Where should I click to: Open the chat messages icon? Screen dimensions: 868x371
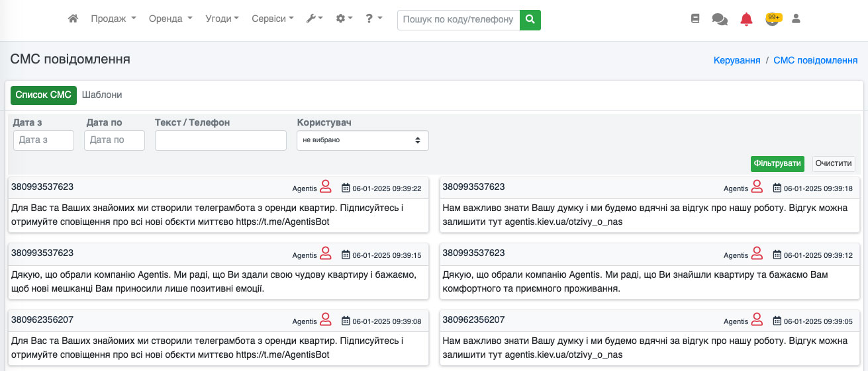click(x=720, y=19)
